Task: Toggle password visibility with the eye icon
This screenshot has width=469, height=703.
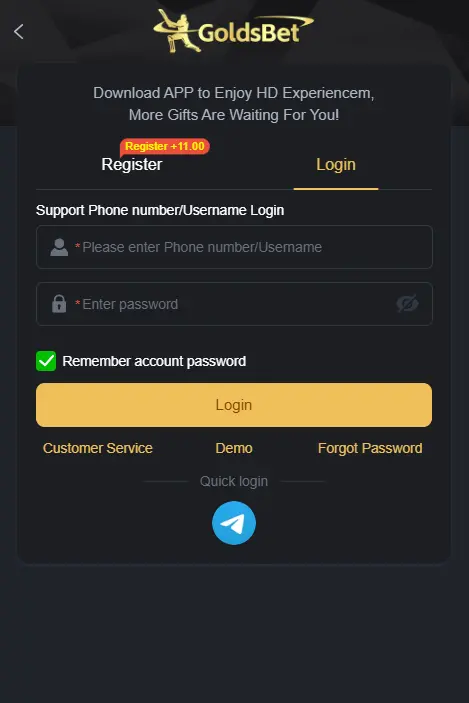Action: 408,304
